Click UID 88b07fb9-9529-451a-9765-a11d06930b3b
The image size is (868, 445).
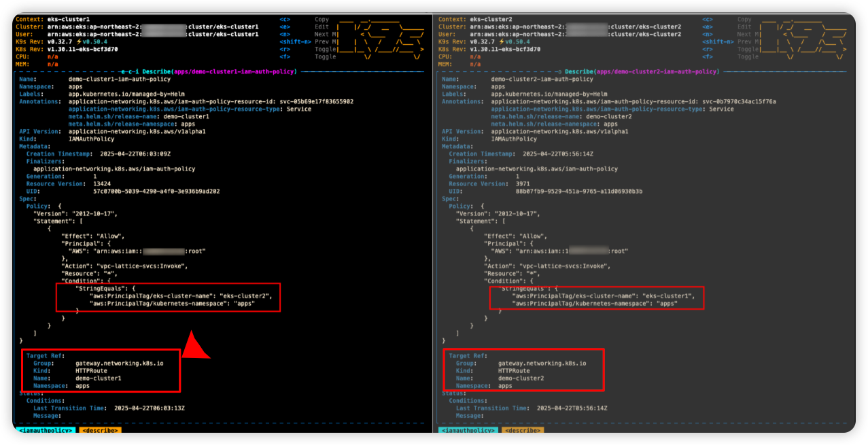click(x=579, y=191)
